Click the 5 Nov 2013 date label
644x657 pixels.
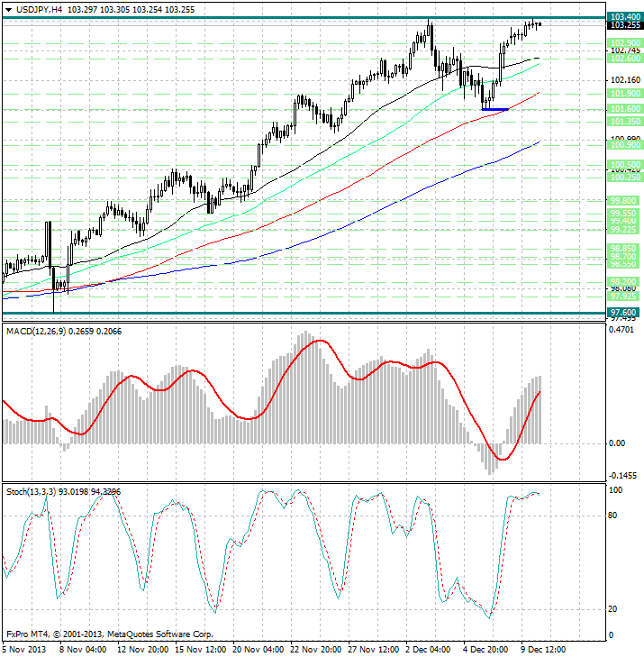point(24,650)
